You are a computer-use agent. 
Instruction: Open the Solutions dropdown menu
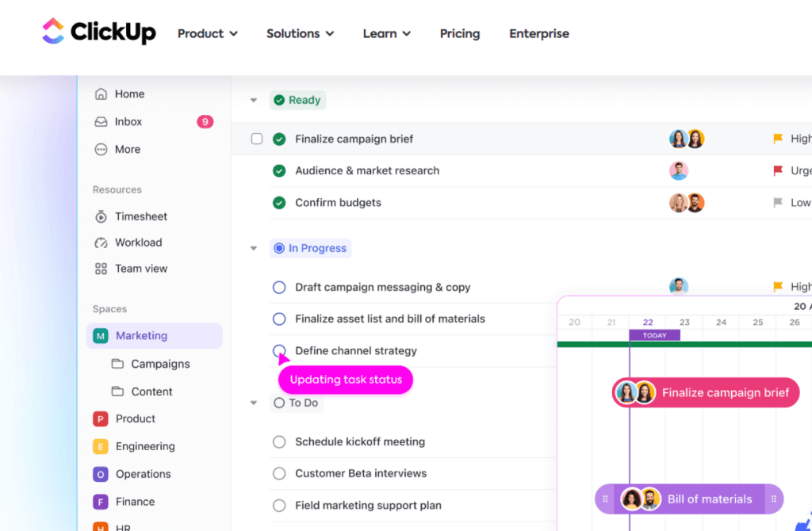pyautogui.click(x=301, y=33)
